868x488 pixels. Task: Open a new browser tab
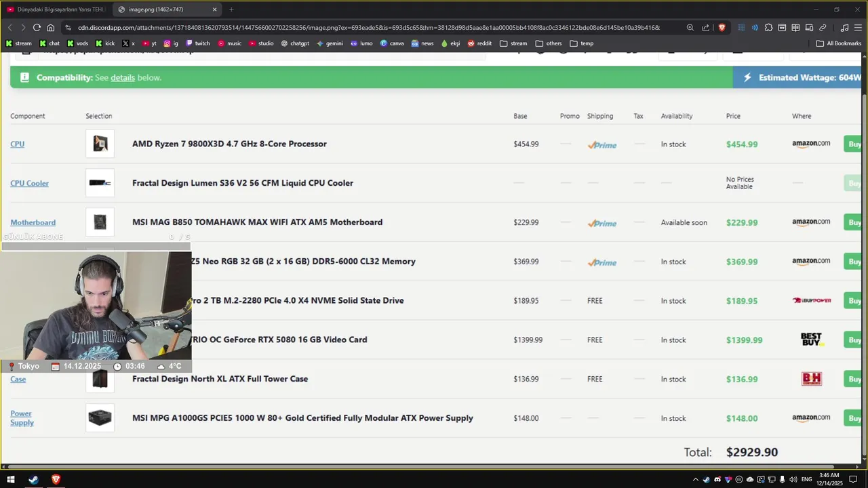click(x=231, y=9)
